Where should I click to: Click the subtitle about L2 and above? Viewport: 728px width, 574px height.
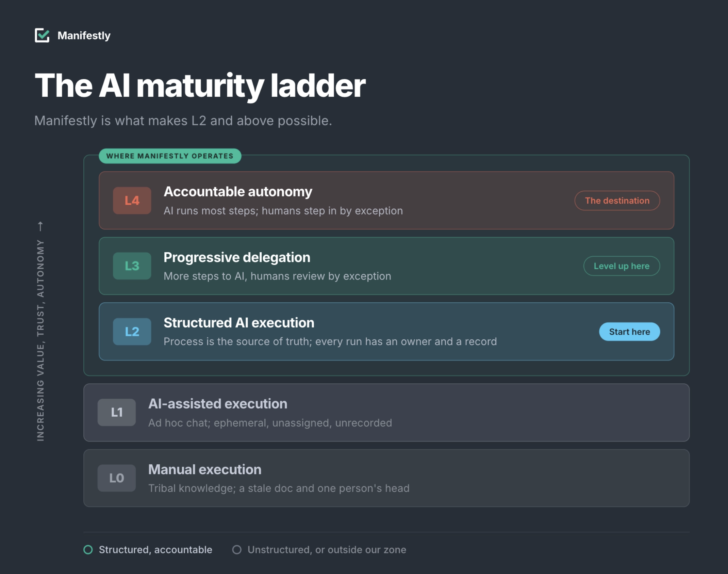183,121
